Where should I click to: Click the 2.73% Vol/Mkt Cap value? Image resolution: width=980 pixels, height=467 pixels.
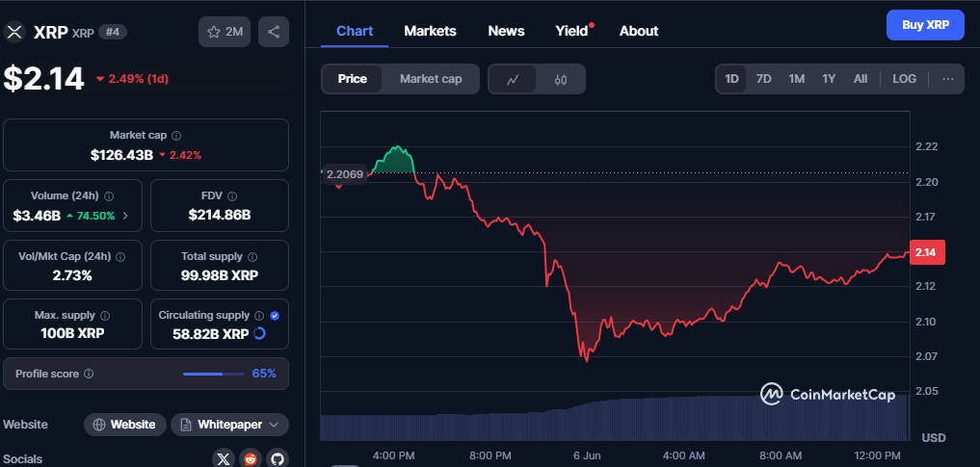(x=72, y=275)
